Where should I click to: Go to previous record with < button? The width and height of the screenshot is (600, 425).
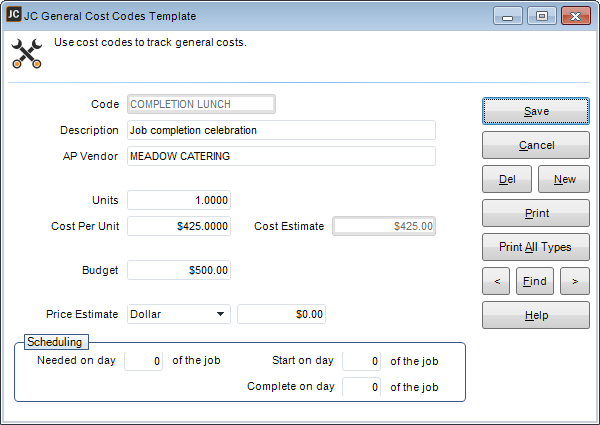496,281
